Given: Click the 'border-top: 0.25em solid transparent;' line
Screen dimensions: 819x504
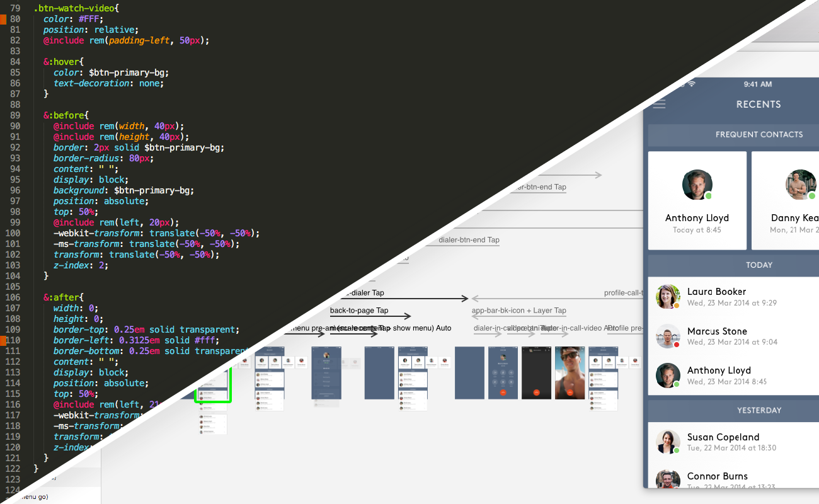Looking at the screenshot, I should (146, 329).
